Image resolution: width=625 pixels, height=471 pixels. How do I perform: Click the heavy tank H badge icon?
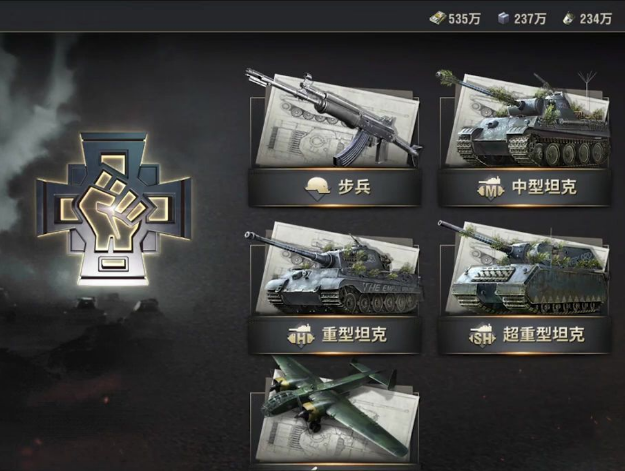[x=303, y=335]
